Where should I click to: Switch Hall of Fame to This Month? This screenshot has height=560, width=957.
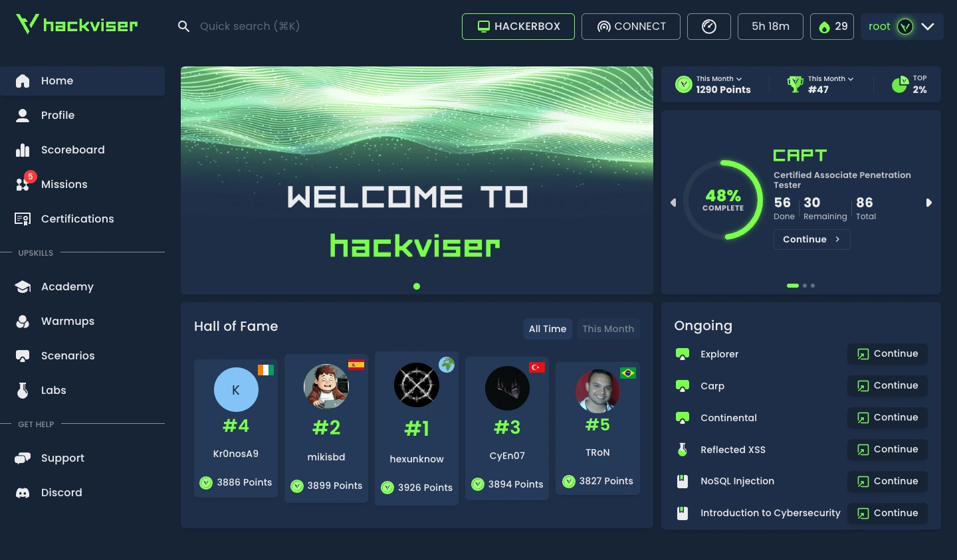pos(608,329)
